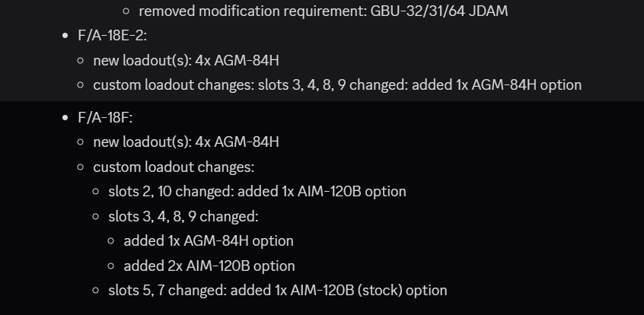Click custom loadout changes slots 3, 4, 8, 9 line
644x315 pixels.
pos(337,85)
